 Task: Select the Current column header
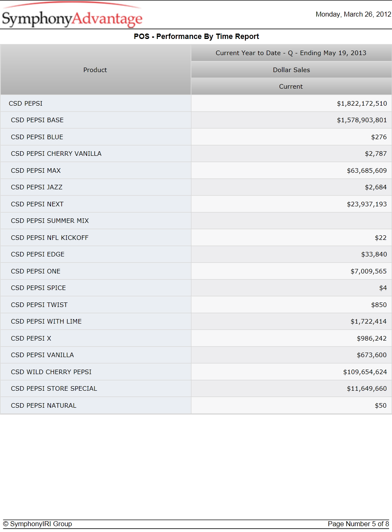tap(291, 86)
